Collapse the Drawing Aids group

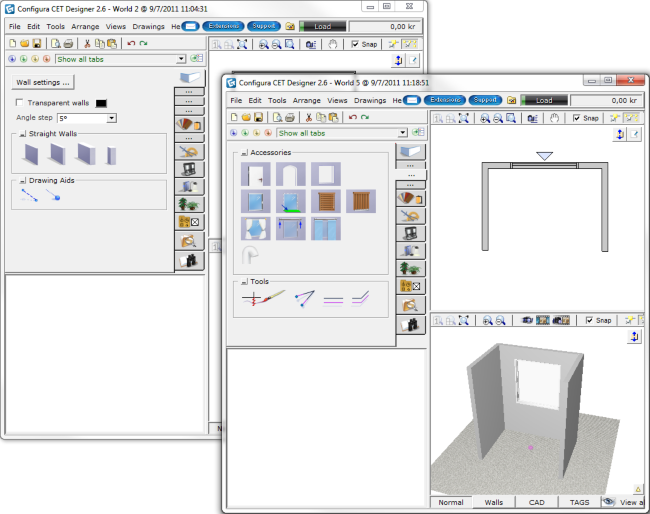23,181
